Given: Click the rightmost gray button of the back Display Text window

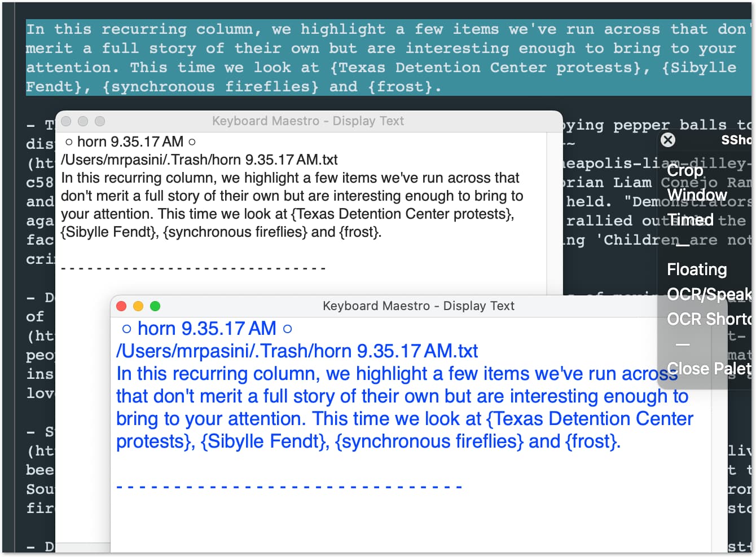Looking at the screenshot, I should coord(100,121).
